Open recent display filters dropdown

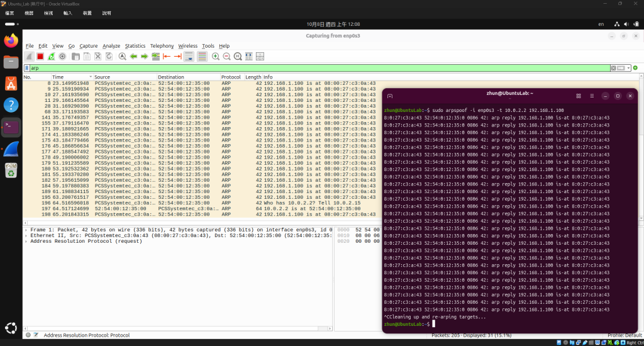click(x=628, y=68)
